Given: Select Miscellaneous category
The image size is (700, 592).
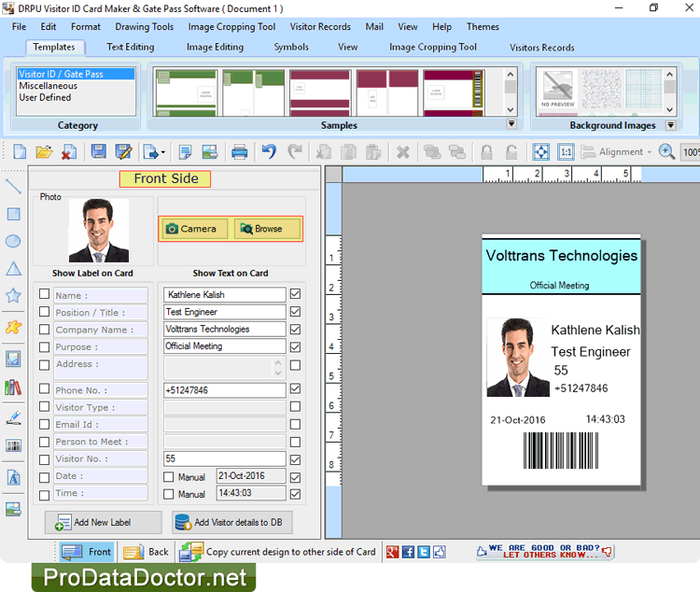Looking at the screenshot, I should [x=49, y=86].
